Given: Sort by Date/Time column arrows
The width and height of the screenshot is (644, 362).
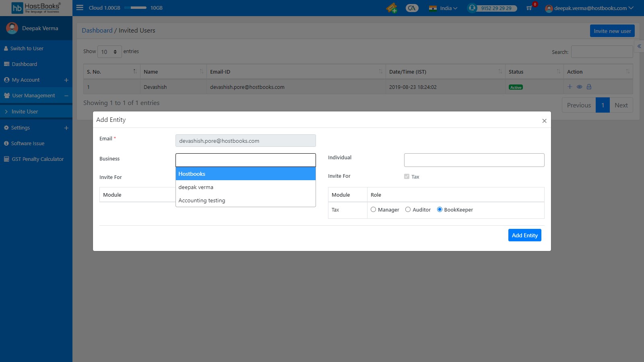Looking at the screenshot, I should tap(500, 72).
